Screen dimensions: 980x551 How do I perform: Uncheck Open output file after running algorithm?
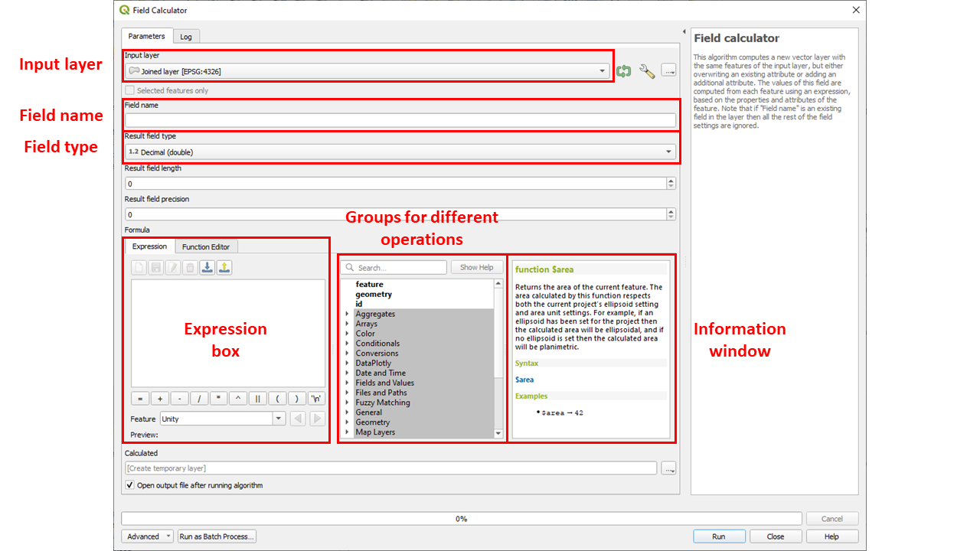coord(129,485)
